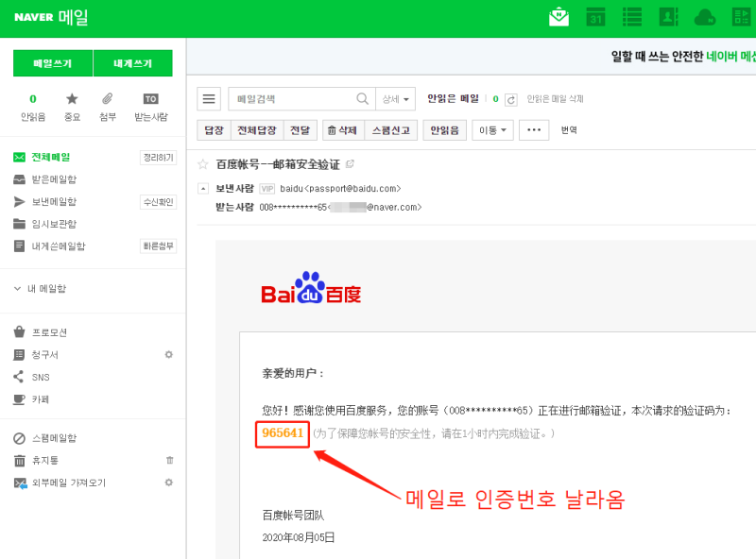Viewport: 756px width, 559px height.
Task: Click the refresh icon beside unread count
Action: (511, 99)
